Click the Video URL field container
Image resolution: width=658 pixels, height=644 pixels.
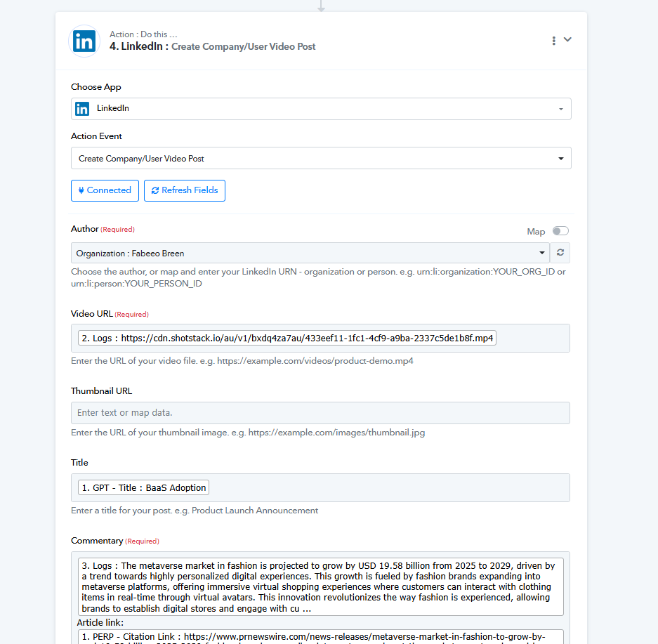[320, 338]
